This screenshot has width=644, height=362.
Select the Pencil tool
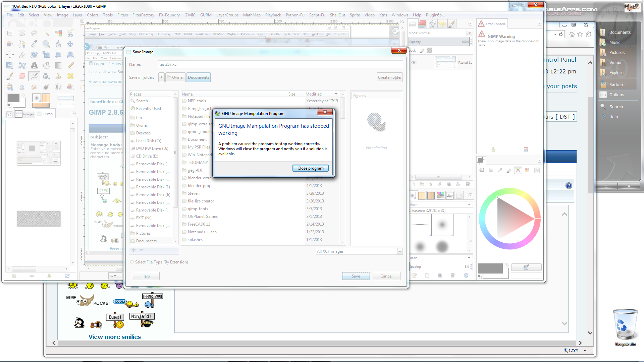(x=70, y=65)
